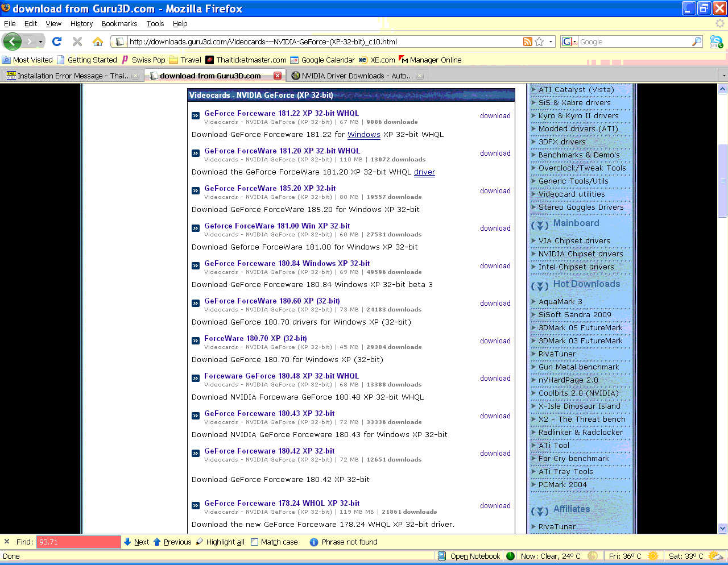Click the search magnifier icon
This screenshot has height=565, width=728.
click(697, 41)
